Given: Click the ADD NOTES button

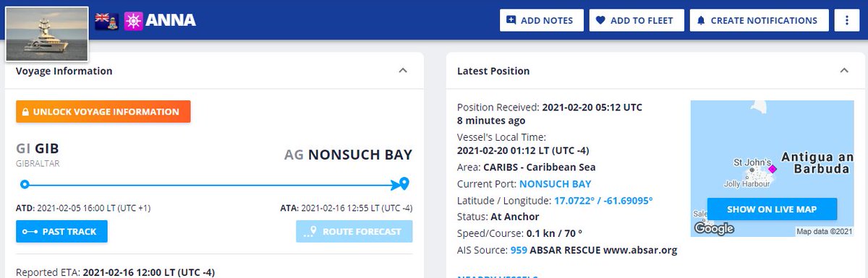Looking at the screenshot, I should pyautogui.click(x=541, y=20).
